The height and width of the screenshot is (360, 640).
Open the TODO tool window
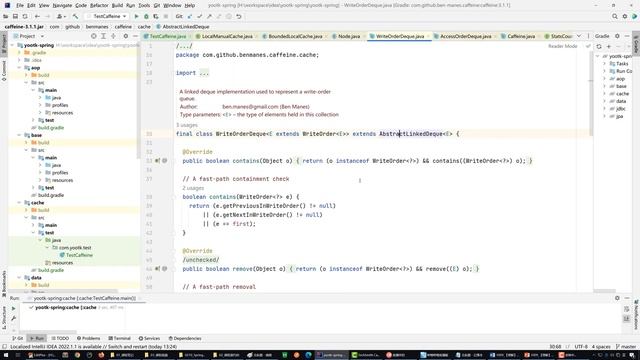60,338
